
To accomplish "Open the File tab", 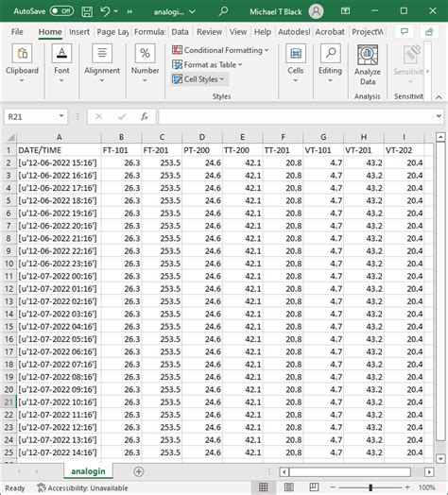I will coord(17,32).
